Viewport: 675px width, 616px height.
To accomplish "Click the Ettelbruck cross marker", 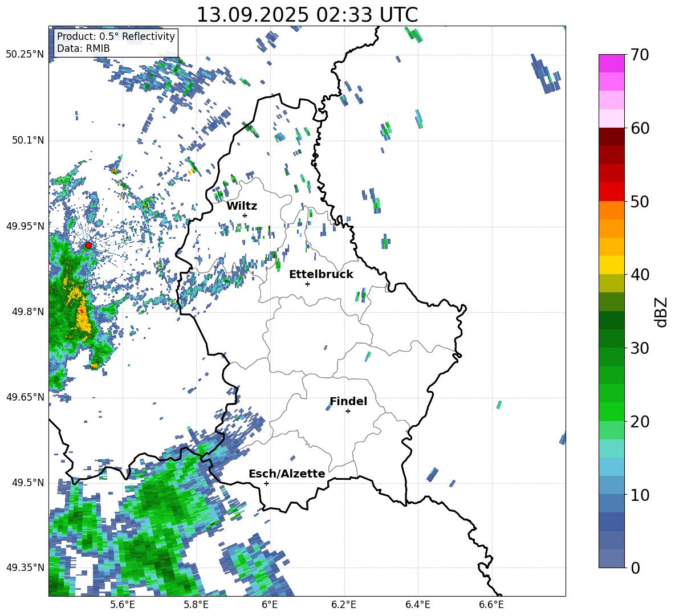I will [307, 284].
